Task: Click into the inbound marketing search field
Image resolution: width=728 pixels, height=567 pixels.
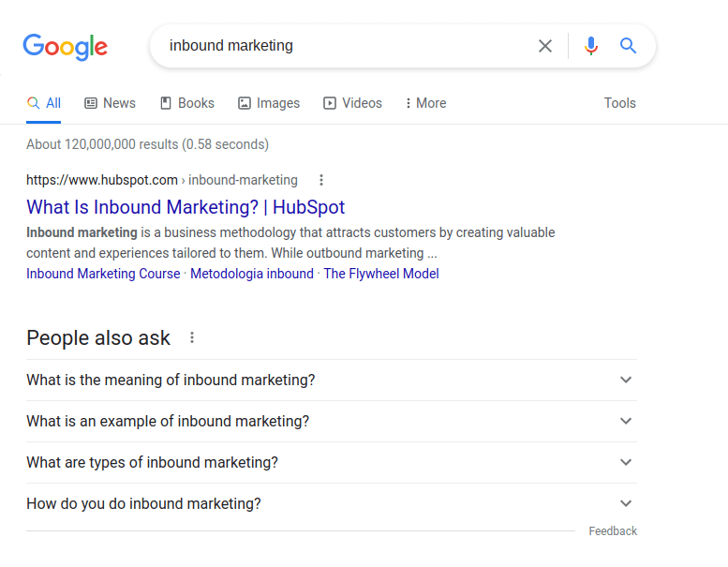Action: point(347,46)
